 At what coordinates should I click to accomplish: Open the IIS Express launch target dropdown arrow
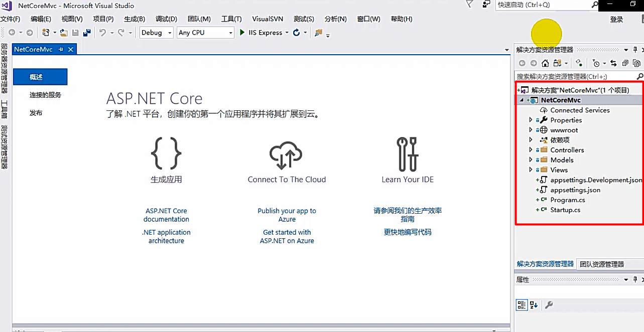click(287, 33)
